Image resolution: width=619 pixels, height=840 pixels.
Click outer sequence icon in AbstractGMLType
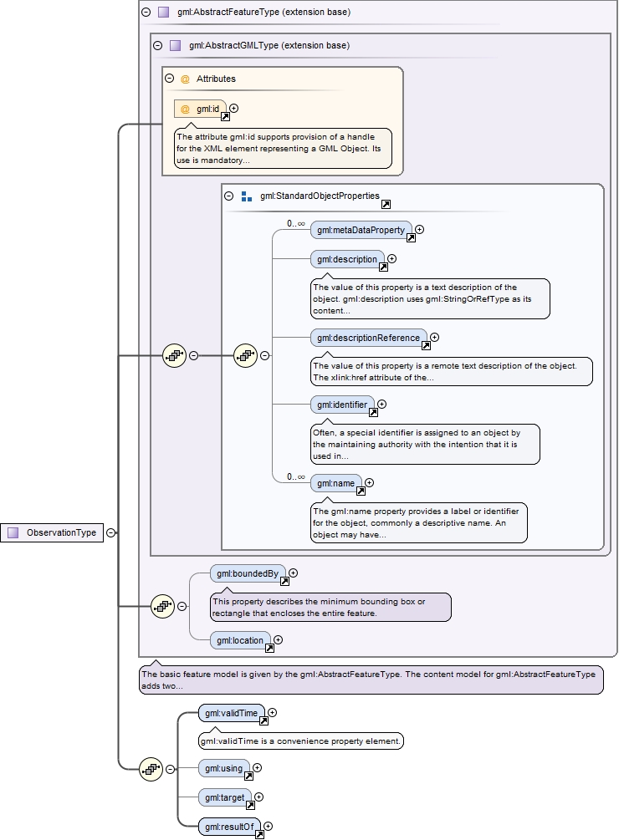(174, 355)
